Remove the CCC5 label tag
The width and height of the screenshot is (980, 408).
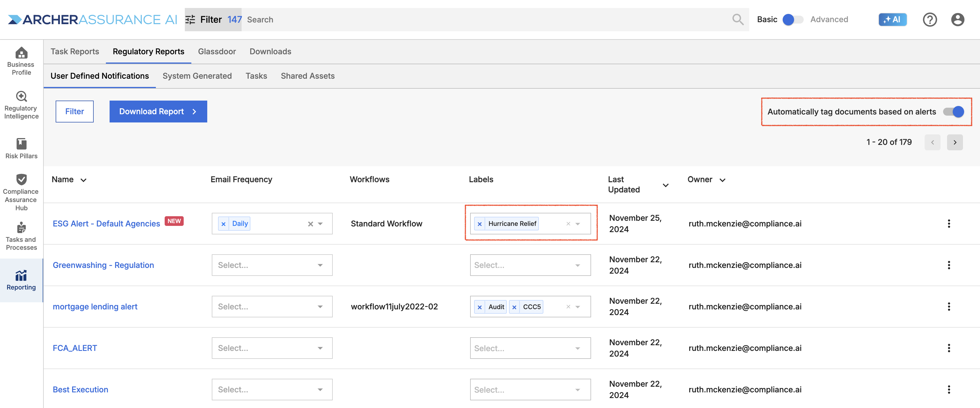click(514, 307)
